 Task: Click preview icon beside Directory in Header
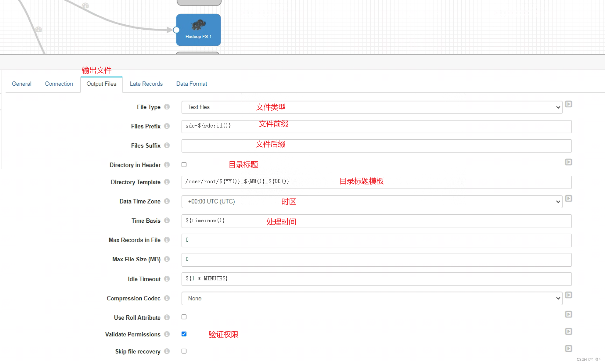pyautogui.click(x=569, y=162)
